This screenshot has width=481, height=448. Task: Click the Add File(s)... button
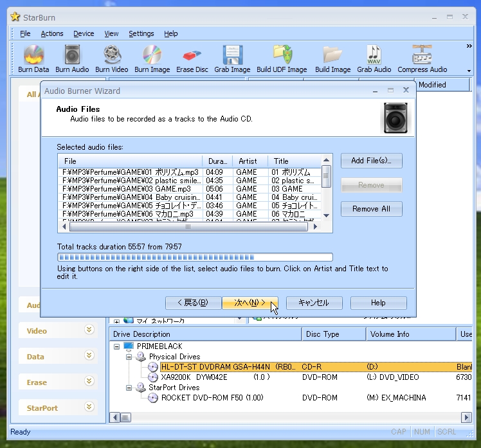click(x=372, y=161)
